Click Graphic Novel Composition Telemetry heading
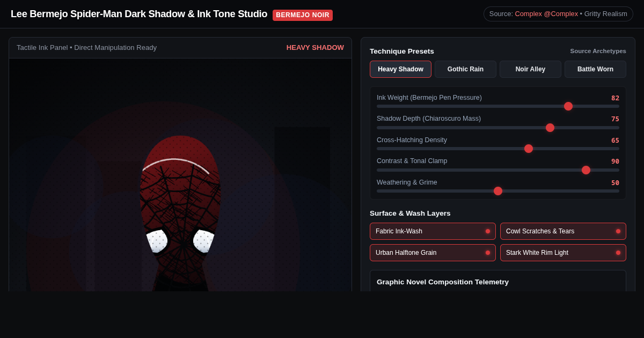 (443, 282)
